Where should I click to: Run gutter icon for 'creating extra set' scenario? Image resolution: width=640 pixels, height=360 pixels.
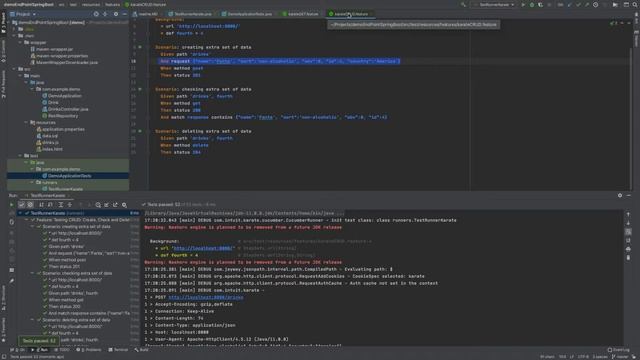point(140,47)
